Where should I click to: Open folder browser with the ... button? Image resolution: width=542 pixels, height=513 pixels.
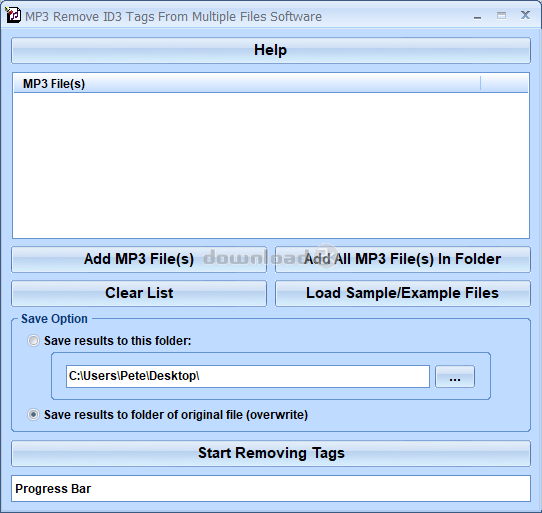tap(455, 376)
